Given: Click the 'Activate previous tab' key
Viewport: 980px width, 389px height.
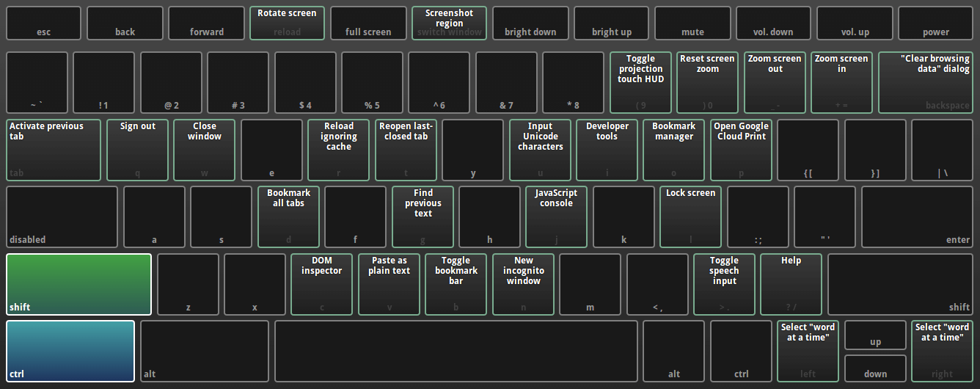Looking at the screenshot, I should tap(54, 150).
